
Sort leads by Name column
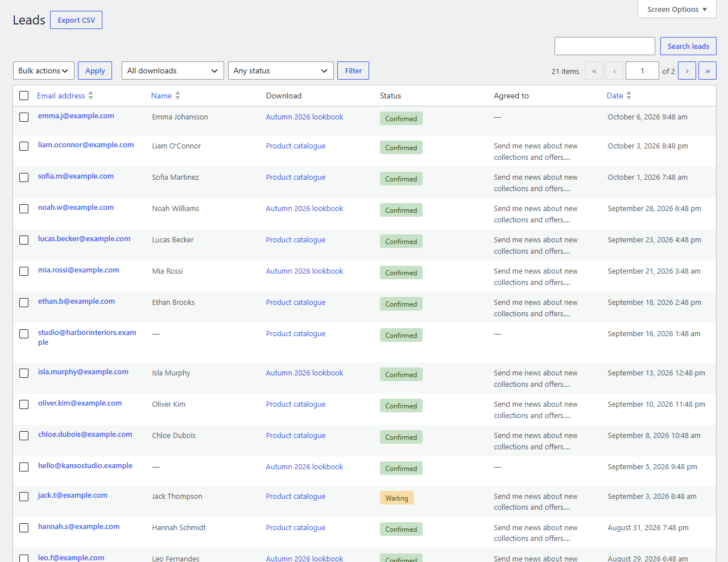tap(166, 96)
